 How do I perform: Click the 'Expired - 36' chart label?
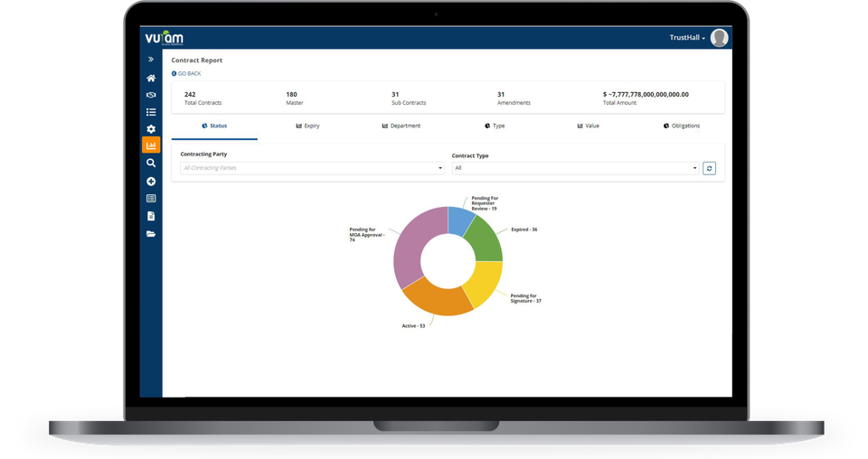pyautogui.click(x=524, y=229)
